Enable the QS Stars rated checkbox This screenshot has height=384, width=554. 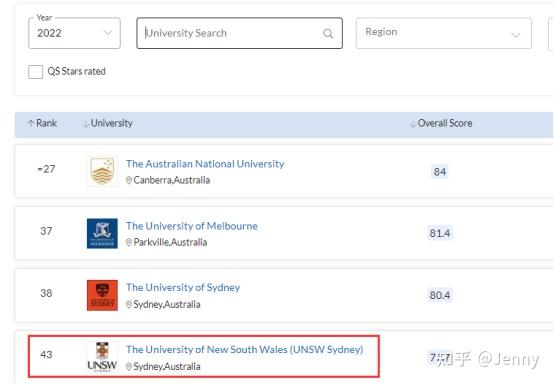pyautogui.click(x=35, y=72)
